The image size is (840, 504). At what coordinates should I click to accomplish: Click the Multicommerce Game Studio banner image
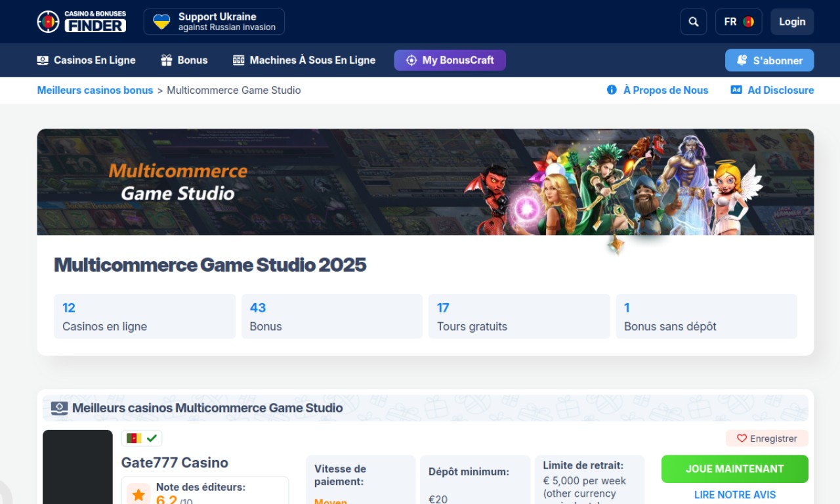(425, 182)
